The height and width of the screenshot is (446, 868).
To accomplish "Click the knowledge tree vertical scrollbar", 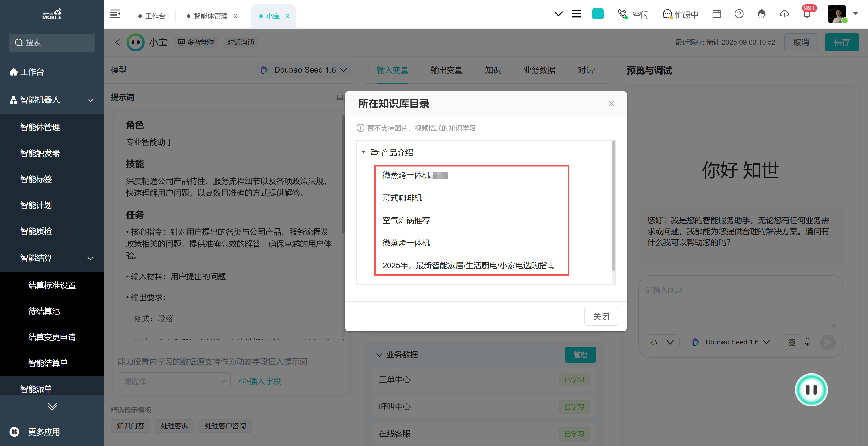I will click(613, 206).
